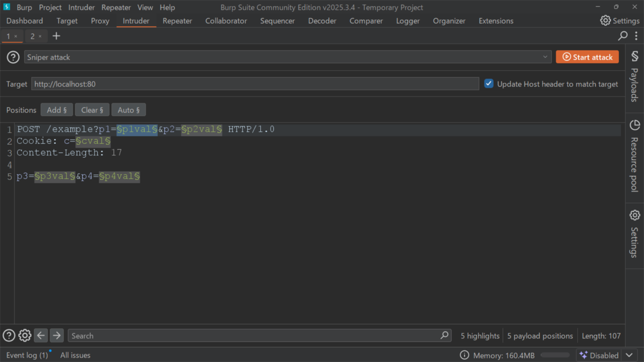Click the Clear § button
This screenshot has height=362, width=644.
92,110
